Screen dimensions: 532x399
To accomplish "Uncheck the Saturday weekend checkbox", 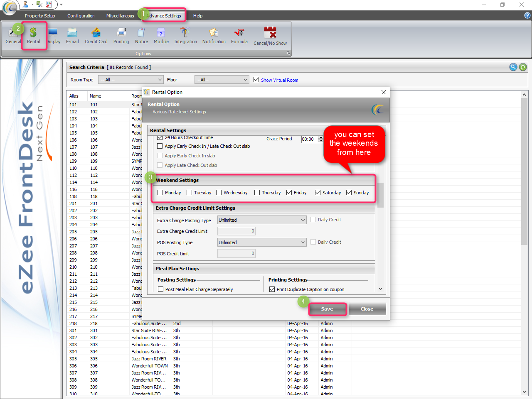I will [318, 193].
